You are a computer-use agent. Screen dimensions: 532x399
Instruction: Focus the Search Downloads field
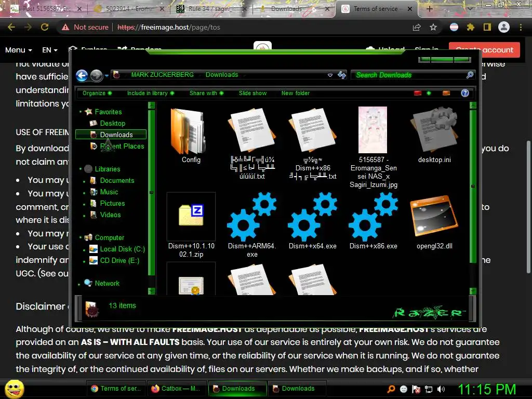(x=413, y=75)
